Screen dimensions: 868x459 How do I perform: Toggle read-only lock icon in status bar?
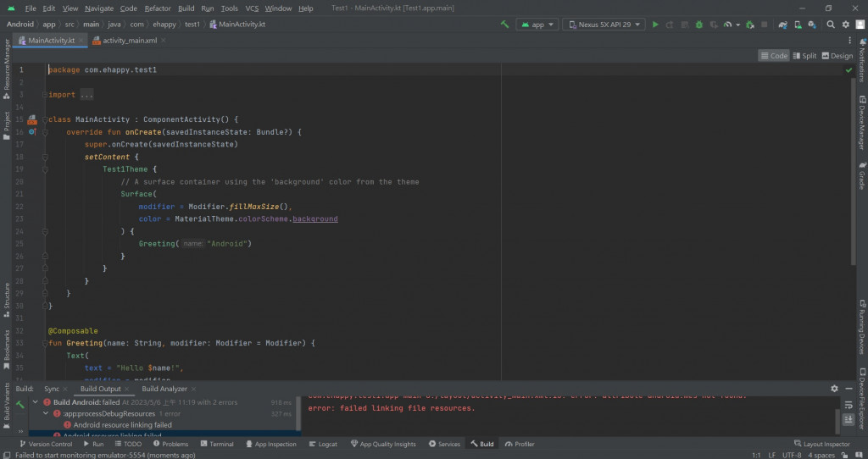[845, 455]
